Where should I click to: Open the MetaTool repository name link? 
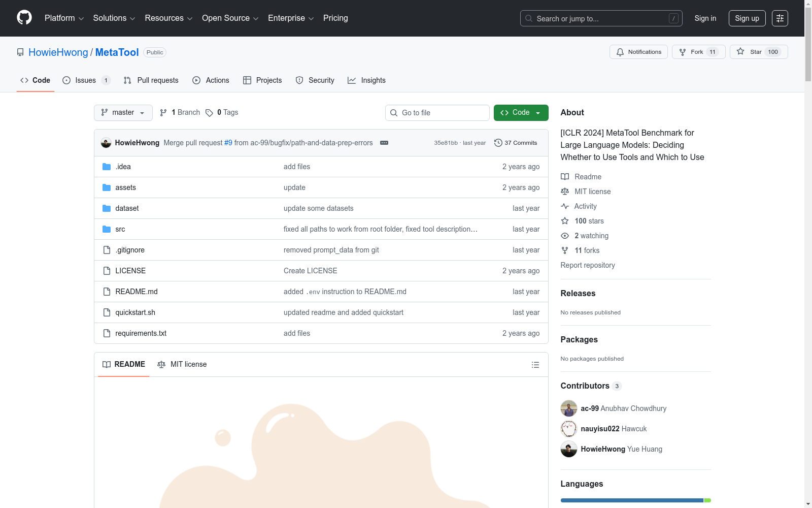117,52
